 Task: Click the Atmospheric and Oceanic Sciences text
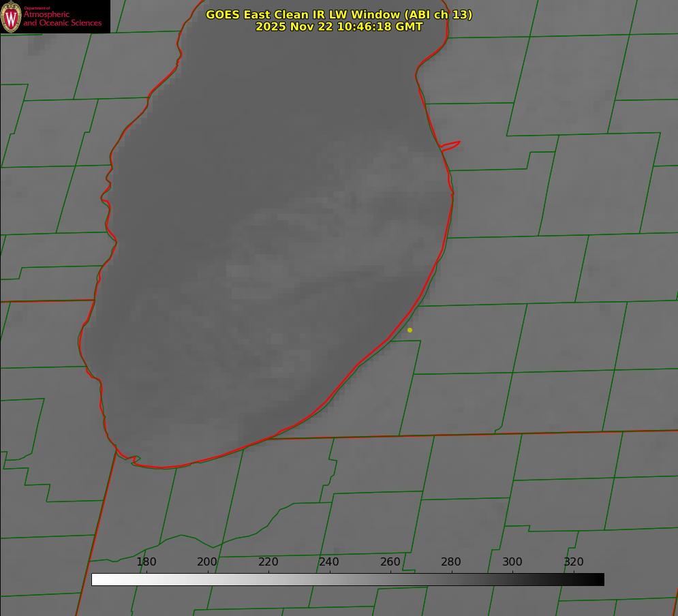62,18
